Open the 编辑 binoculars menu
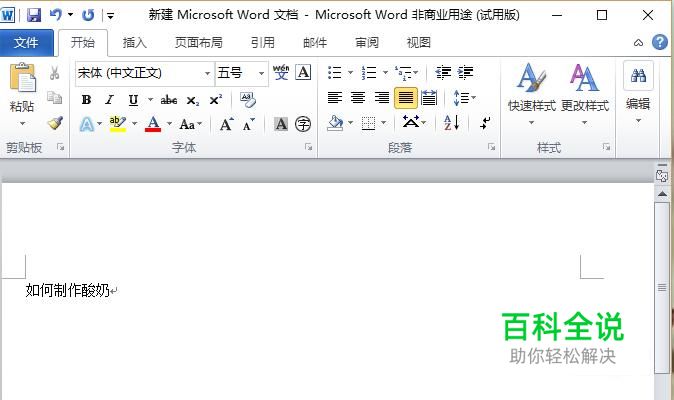The image size is (674, 400). point(638,94)
